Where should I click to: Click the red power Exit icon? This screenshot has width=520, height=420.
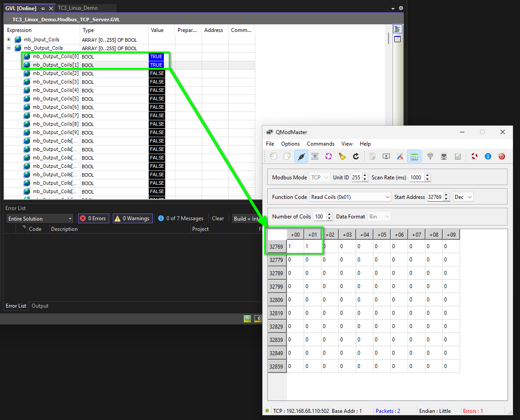(502, 156)
